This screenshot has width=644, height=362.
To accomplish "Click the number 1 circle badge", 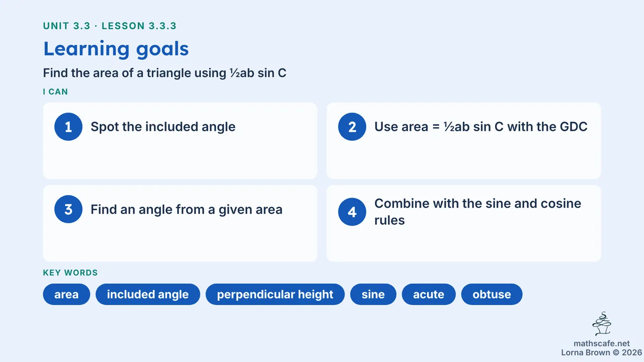I will [68, 127].
